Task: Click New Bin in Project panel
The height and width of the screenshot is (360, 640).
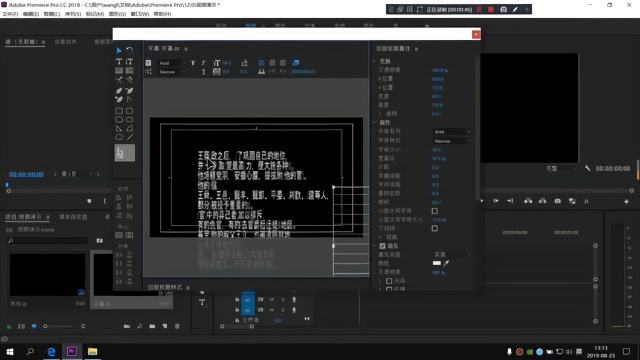Action: pos(152,326)
